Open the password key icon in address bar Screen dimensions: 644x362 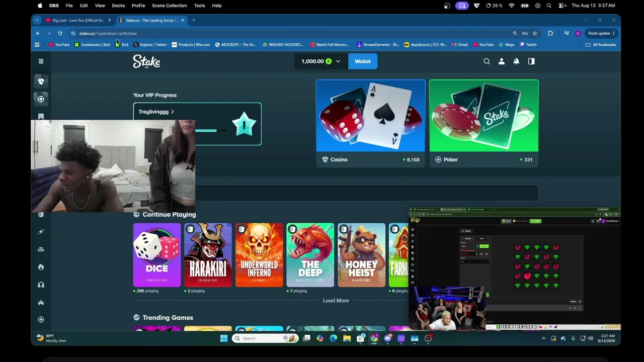(525, 33)
